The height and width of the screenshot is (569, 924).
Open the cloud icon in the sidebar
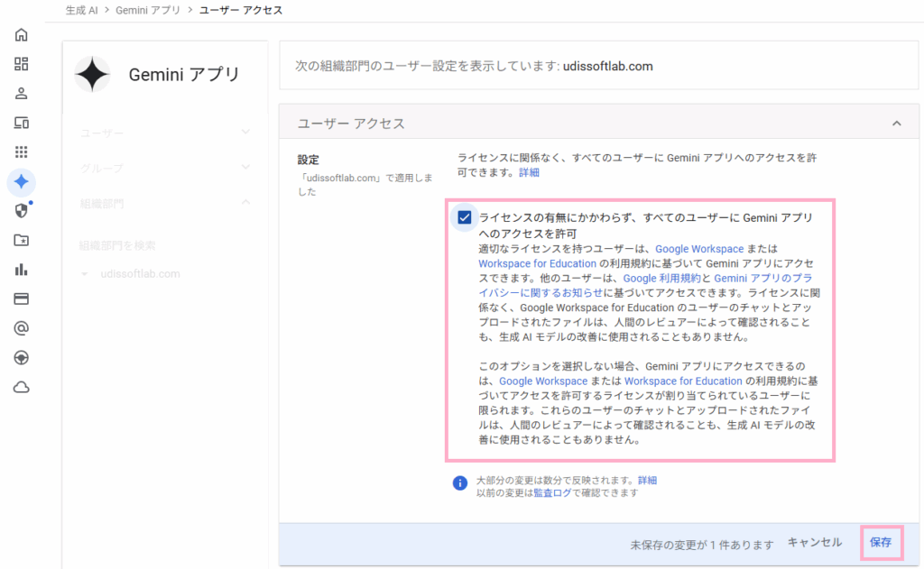tap(22, 387)
